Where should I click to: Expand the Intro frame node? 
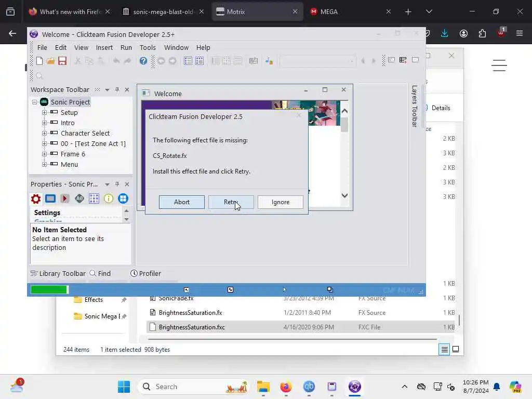click(45, 123)
